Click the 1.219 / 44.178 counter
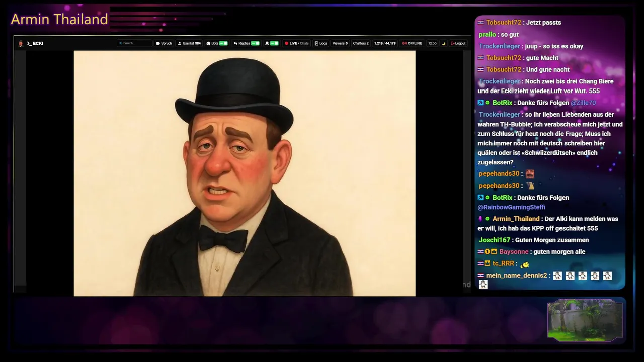The image size is (644, 362). click(385, 43)
